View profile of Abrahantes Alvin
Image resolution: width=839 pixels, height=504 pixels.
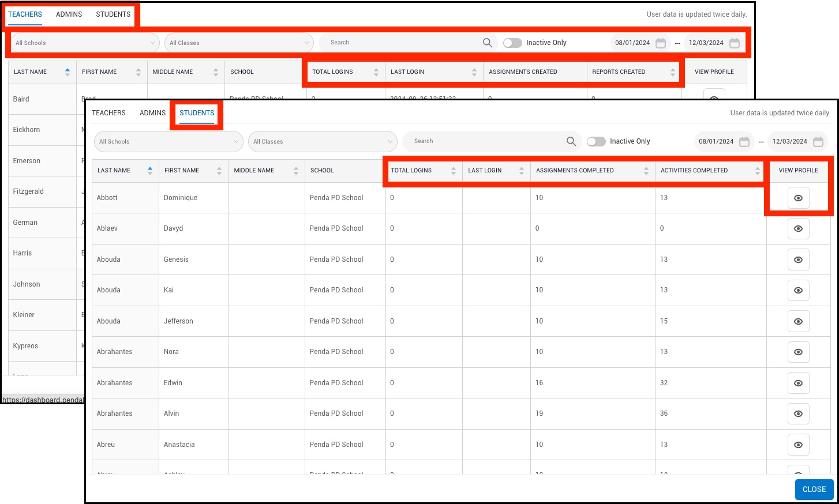[x=798, y=413]
